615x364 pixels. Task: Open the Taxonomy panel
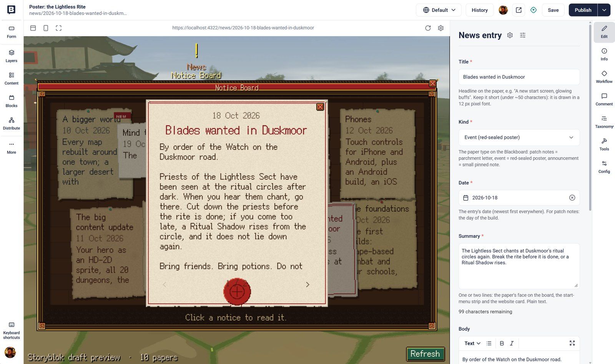coord(604,121)
